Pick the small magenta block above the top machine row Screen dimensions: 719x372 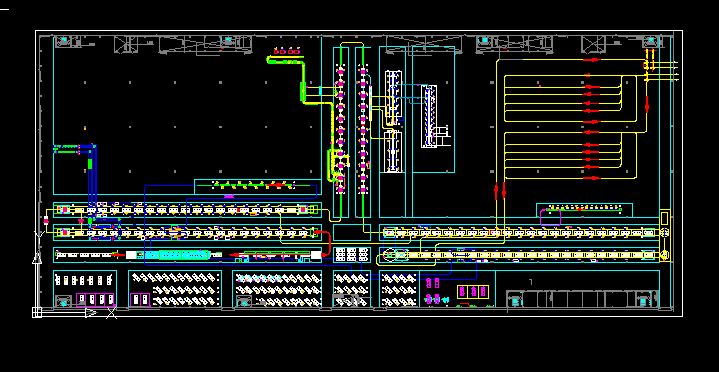click(x=229, y=196)
